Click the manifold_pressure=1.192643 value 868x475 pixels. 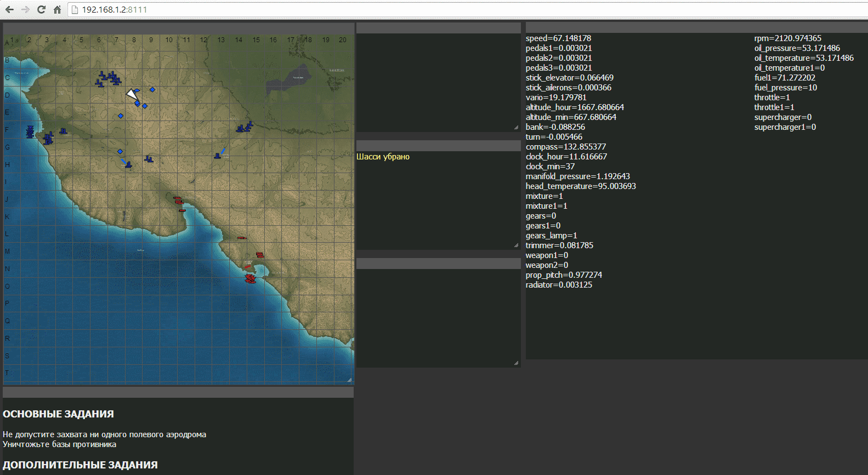(x=578, y=176)
